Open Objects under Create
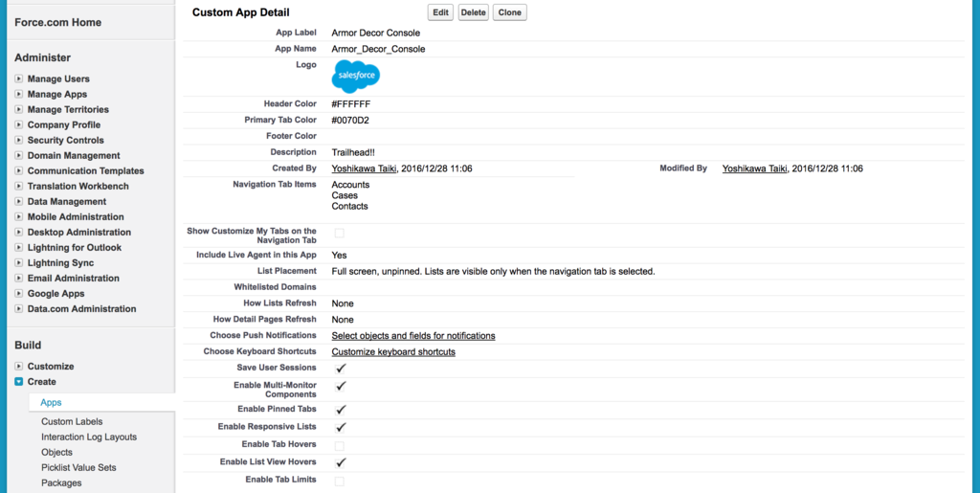This screenshot has height=493, width=980. coord(56,453)
